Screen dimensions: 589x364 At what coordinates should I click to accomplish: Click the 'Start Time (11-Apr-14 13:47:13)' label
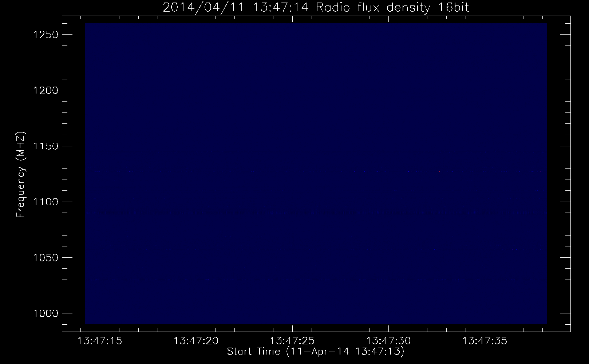pyautogui.click(x=316, y=352)
